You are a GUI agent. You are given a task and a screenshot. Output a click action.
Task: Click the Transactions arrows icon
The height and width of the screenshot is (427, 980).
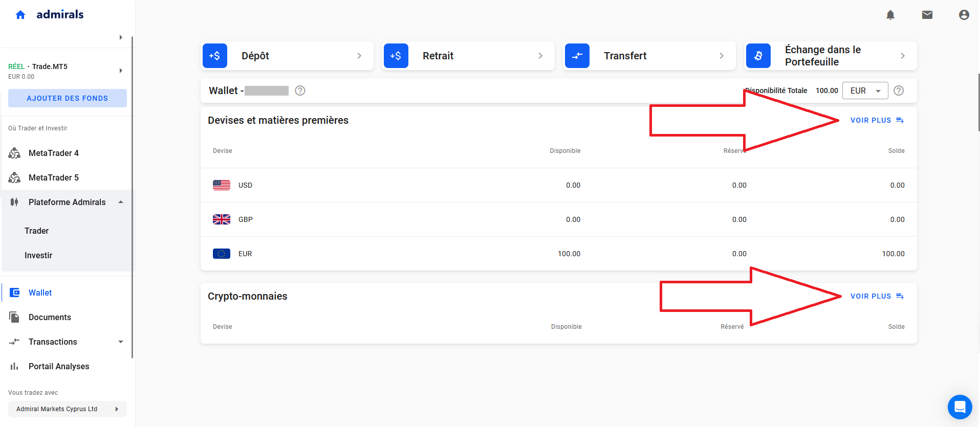click(x=14, y=342)
